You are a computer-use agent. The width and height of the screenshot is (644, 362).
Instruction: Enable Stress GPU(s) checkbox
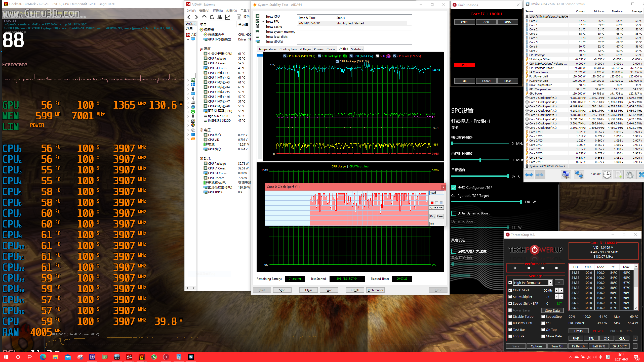click(263, 41)
